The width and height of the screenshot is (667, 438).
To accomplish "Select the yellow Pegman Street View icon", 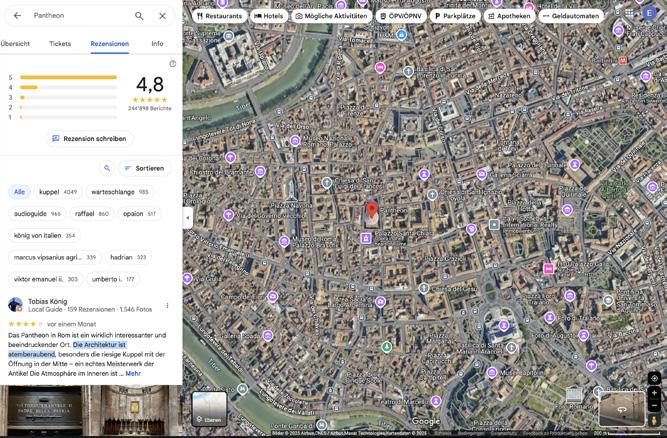I will (x=654, y=420).
